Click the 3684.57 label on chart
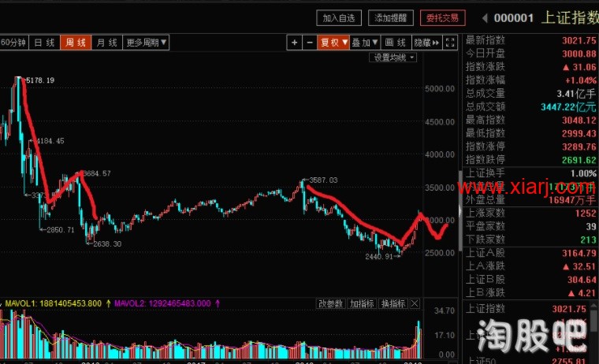 97,173
